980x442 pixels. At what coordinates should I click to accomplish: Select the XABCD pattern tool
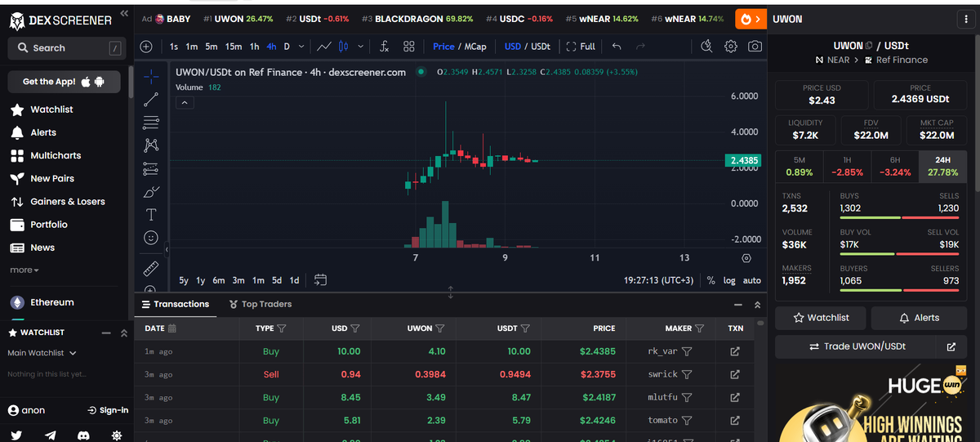tap(151, 145)
